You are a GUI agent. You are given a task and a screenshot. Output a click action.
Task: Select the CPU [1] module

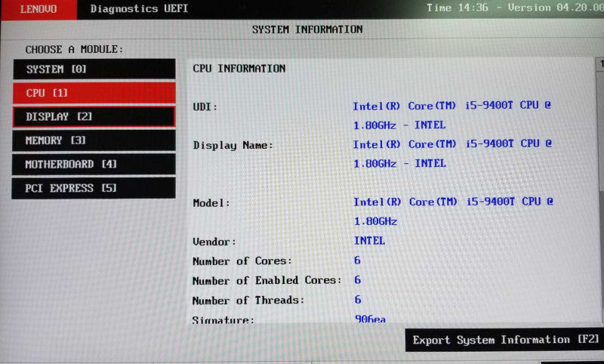94,93
